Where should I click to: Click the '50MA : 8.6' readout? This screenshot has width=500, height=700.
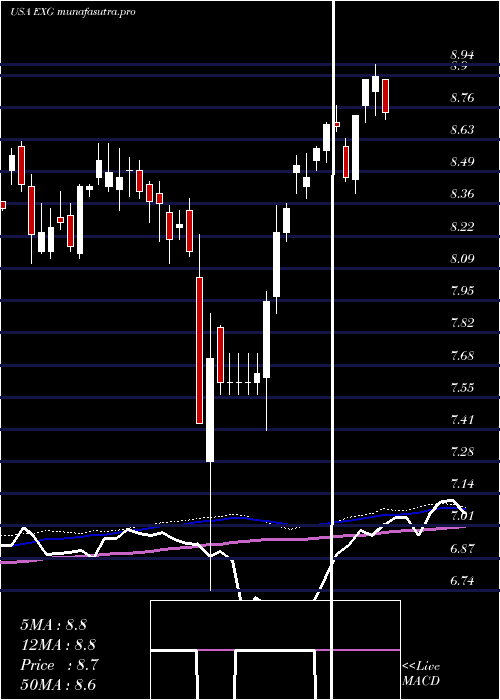pos(58,685)
